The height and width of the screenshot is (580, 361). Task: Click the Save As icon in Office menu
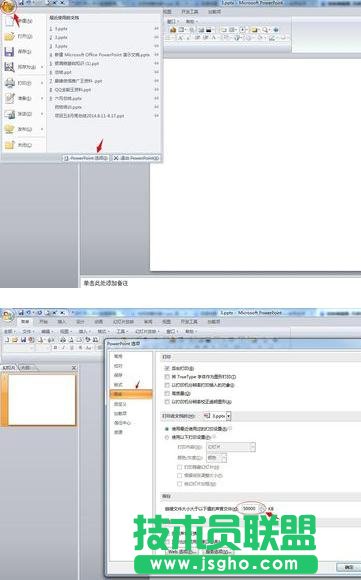pyautogui.click(x=10, y=67)
